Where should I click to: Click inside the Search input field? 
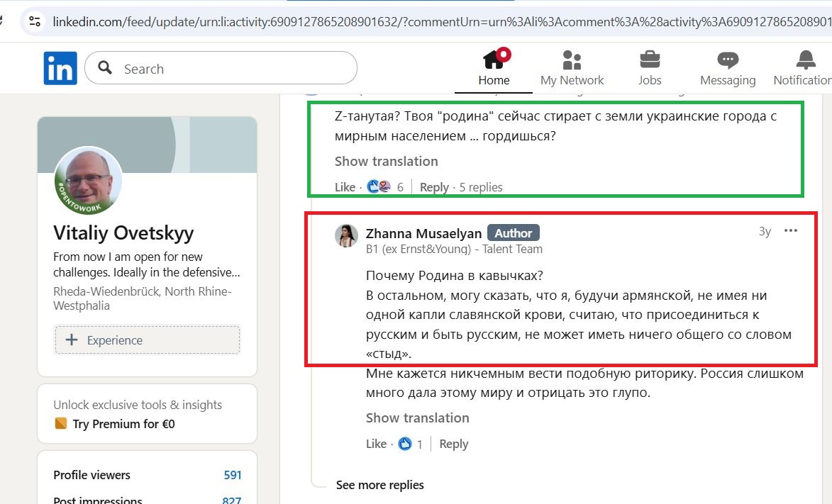[213, 68]
